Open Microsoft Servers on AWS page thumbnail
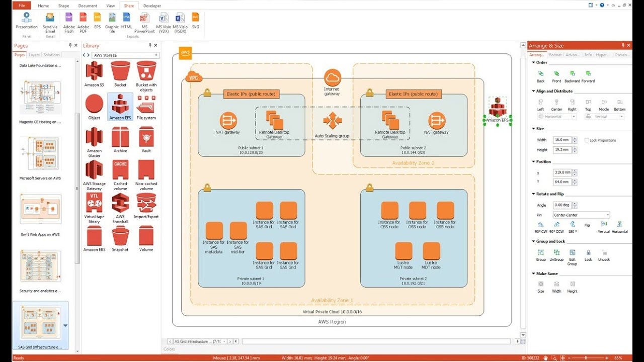Viewport: 644px width, 362px height. click(41, 153)
